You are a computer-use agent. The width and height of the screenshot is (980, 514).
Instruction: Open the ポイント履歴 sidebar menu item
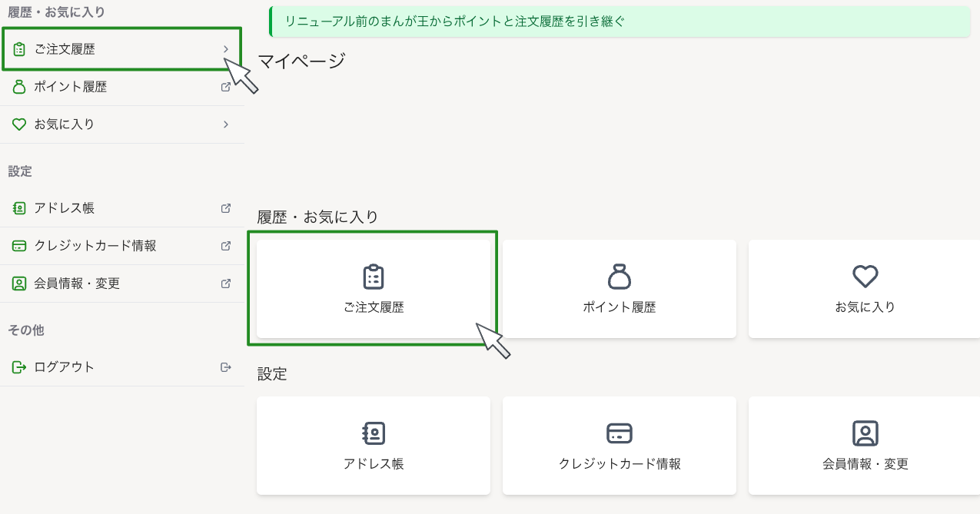coord(70,87)
